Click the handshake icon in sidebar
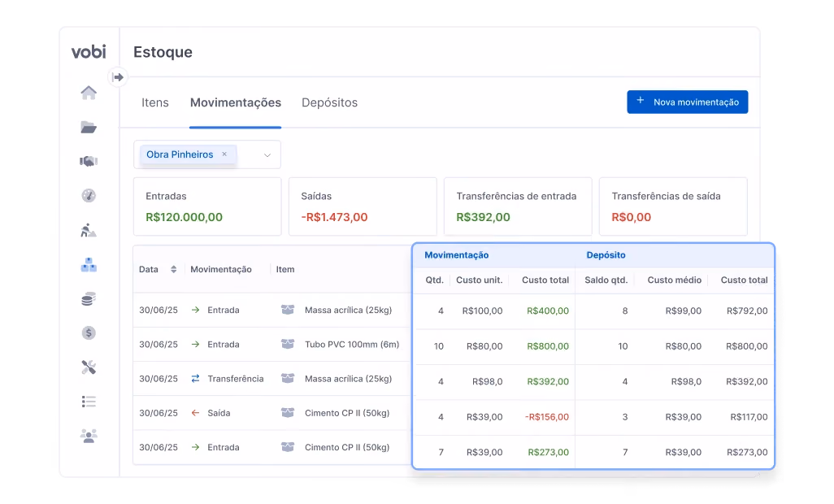The image size is (834, 504). click(89, 161)
